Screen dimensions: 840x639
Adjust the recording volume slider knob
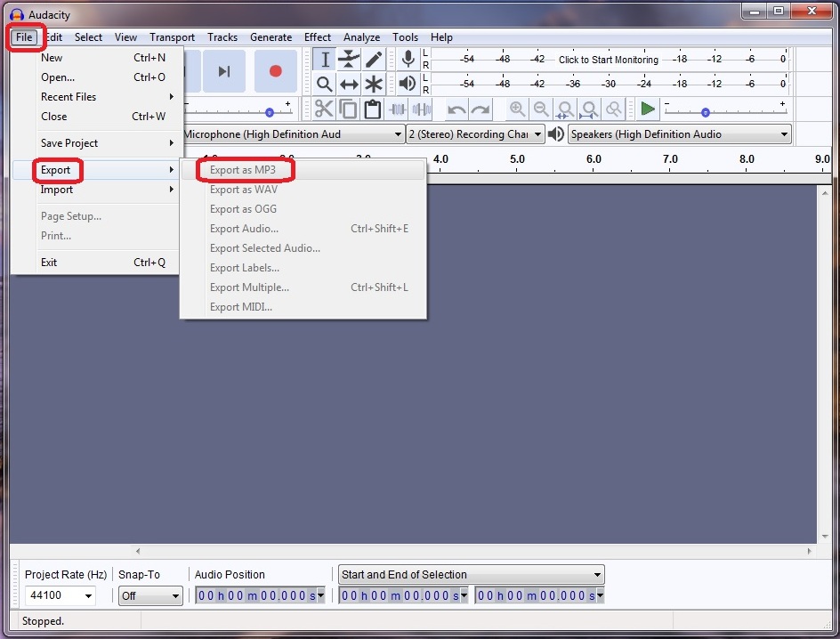[x=270, y=112]
